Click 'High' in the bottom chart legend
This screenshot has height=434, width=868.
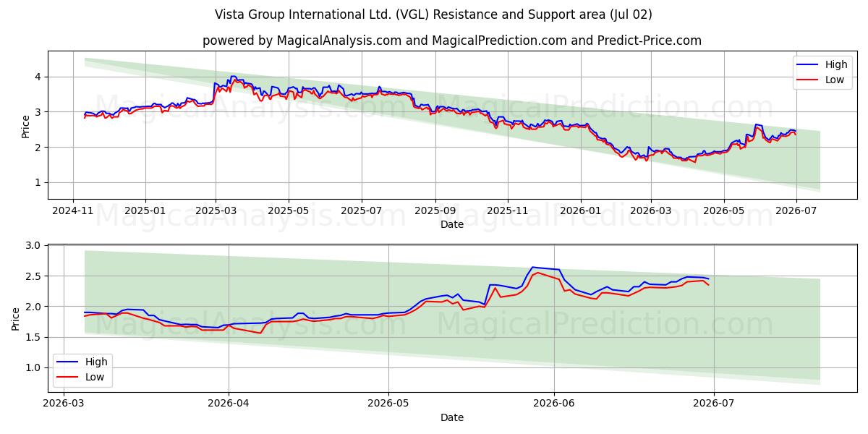96,362
